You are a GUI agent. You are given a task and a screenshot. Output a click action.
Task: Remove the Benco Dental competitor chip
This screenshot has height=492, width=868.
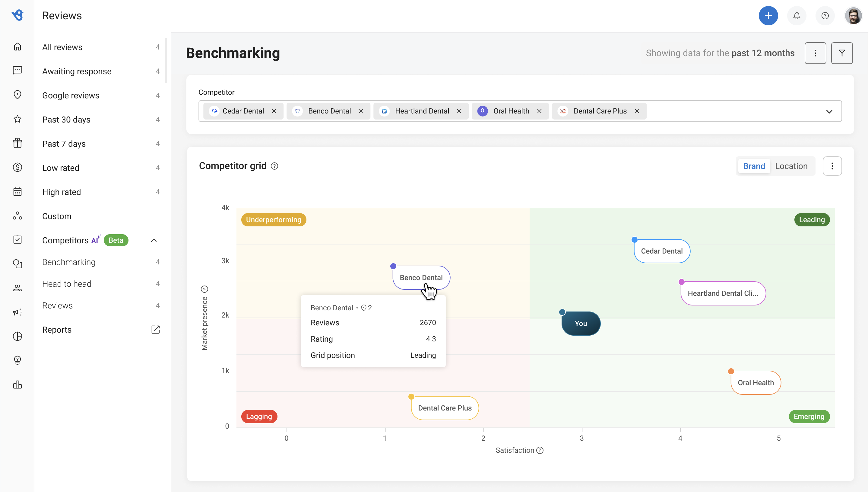point(361,111)
